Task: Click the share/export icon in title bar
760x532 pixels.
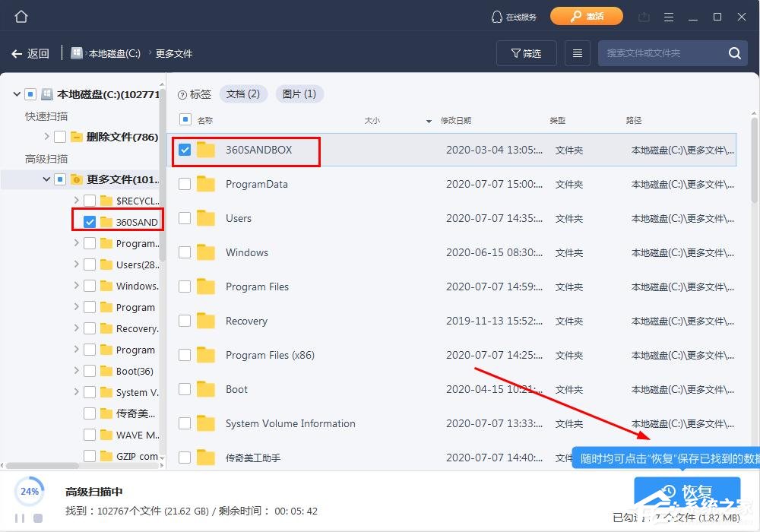Action: [642, 15]
